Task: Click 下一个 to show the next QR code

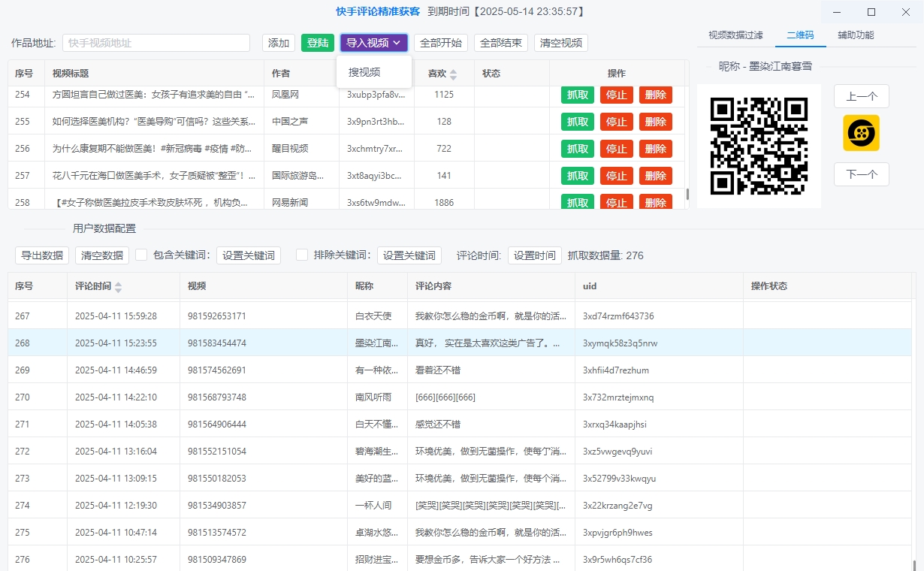Action: click(861, 174)
